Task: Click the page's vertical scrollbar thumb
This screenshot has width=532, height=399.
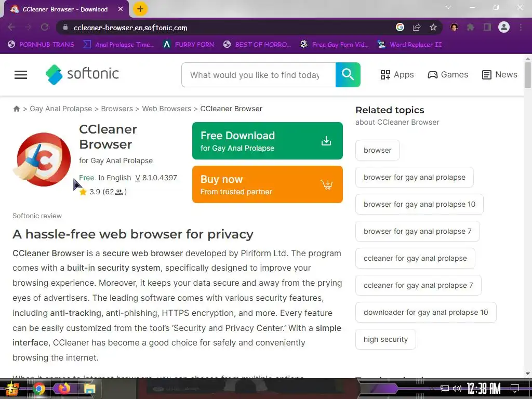Action: click(528, 75)
